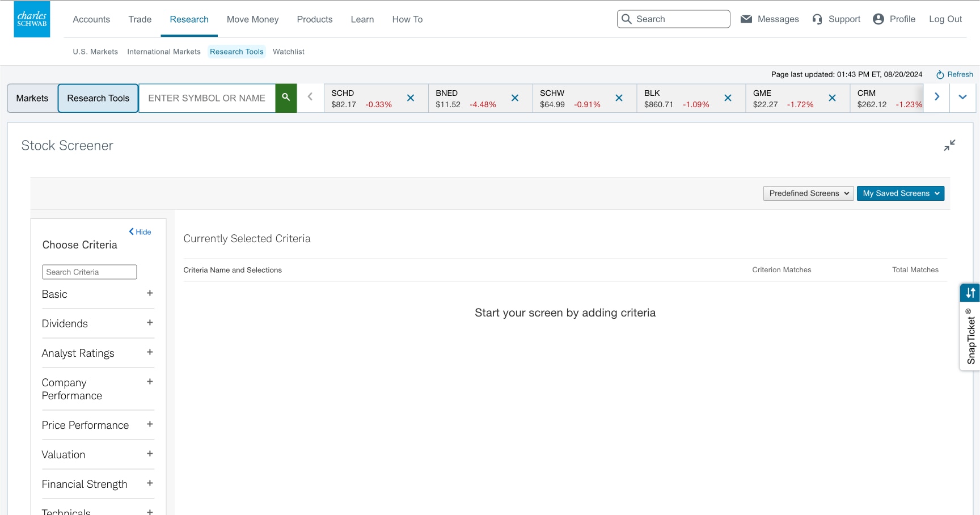Open the Products menu
This screenshot has width=980, height=515.
tap(315, 19)
